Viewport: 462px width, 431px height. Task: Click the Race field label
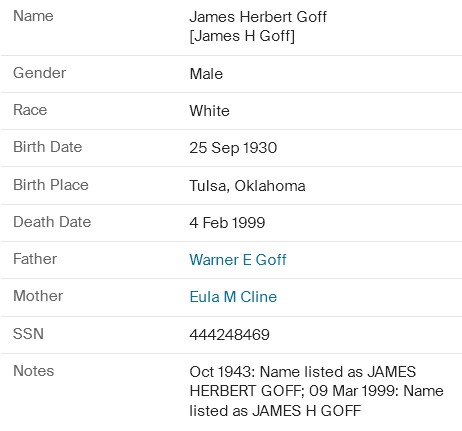(30, 110)
